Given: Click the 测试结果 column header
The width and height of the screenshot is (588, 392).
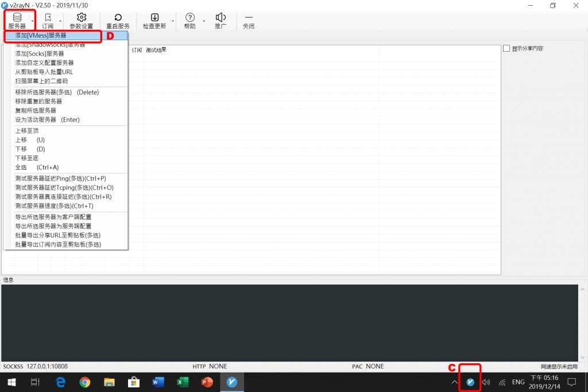Looking at the screenshot, I should [261, 50].
